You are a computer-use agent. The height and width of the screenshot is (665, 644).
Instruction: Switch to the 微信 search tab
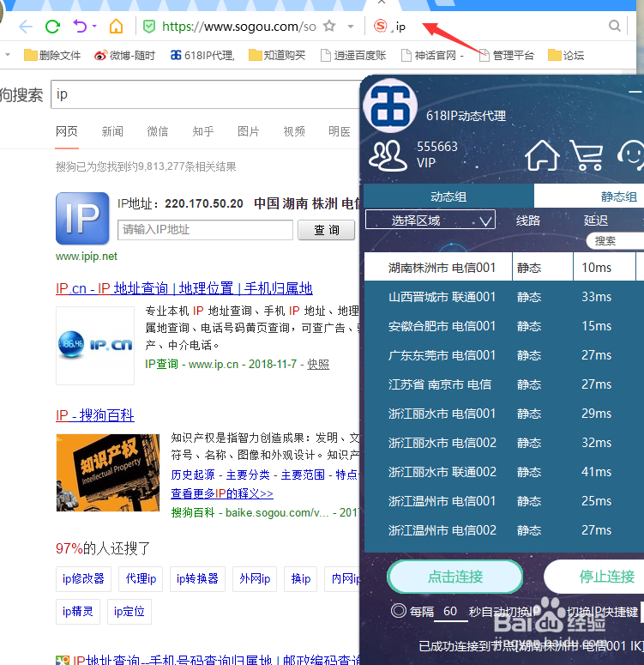point(157,131)
